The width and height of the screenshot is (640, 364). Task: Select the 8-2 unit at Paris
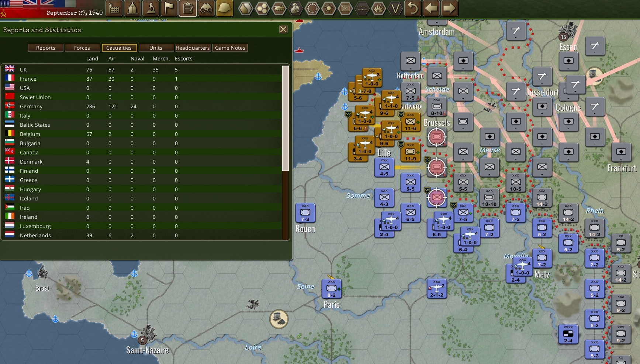pos(332,289)
